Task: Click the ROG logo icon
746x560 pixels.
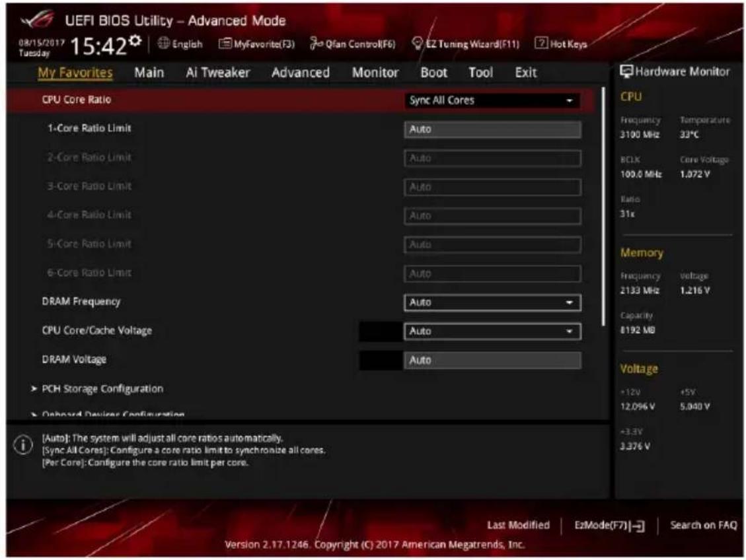Action: [38, 20]
